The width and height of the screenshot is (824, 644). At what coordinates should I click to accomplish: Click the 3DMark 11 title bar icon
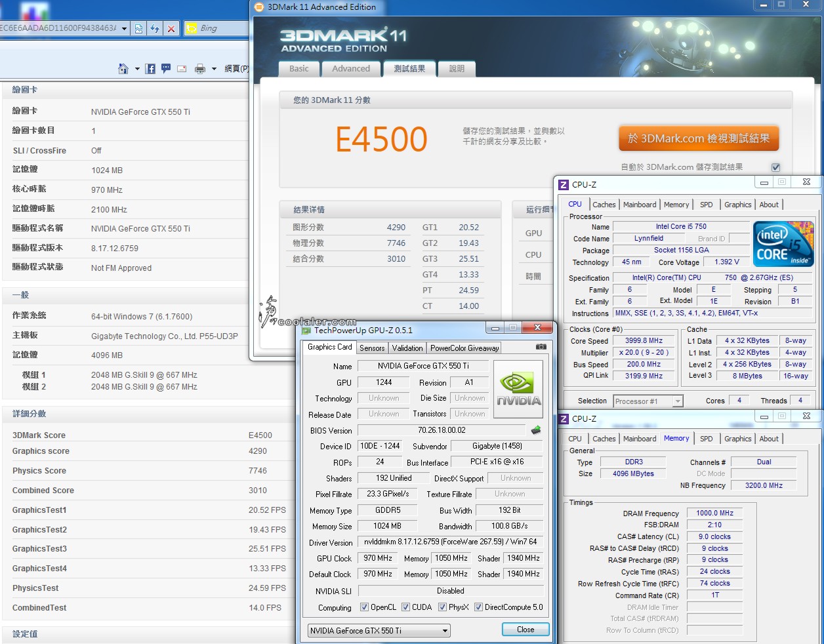[258, 7]
